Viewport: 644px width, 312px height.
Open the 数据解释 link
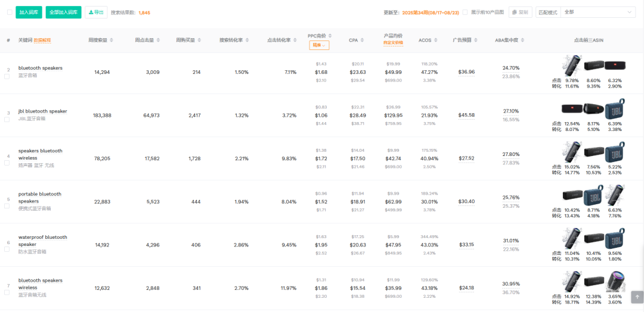42,40
